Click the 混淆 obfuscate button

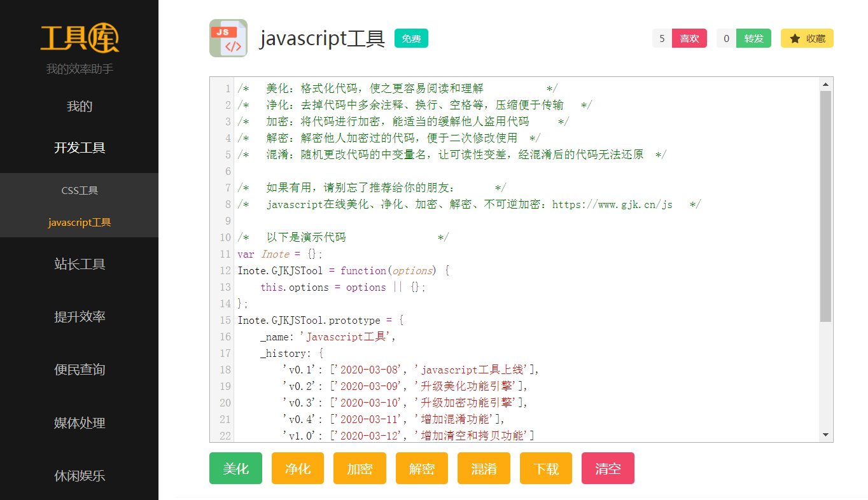(484, 469)
